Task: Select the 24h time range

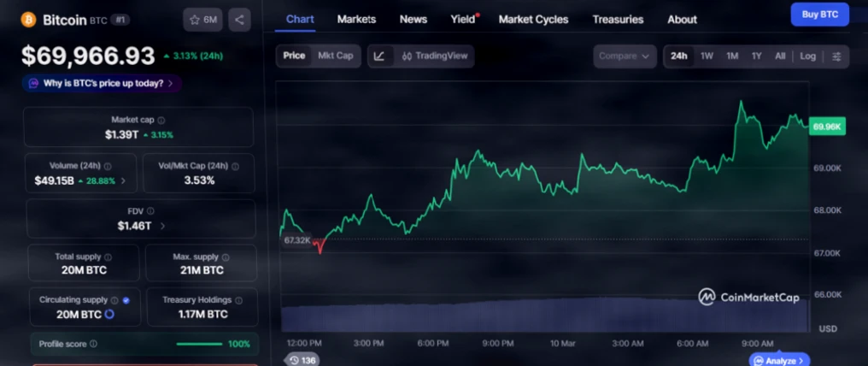Action: [x=679, y=56]
